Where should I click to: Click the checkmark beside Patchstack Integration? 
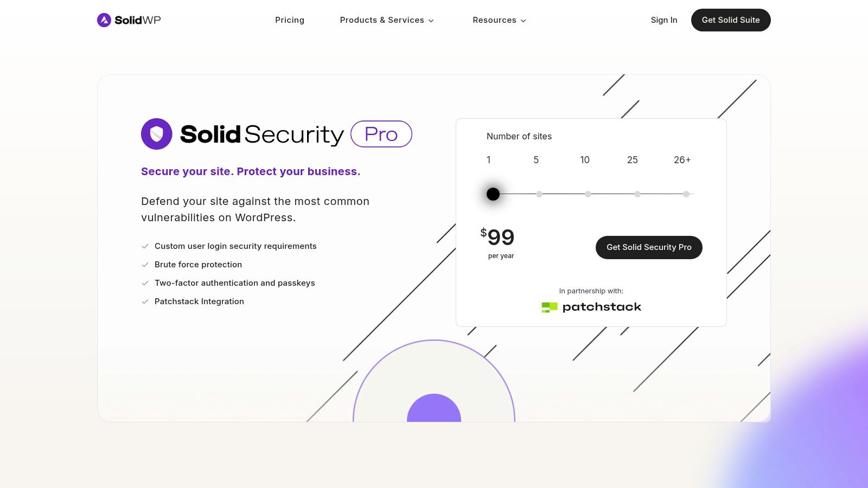(145, 301)
